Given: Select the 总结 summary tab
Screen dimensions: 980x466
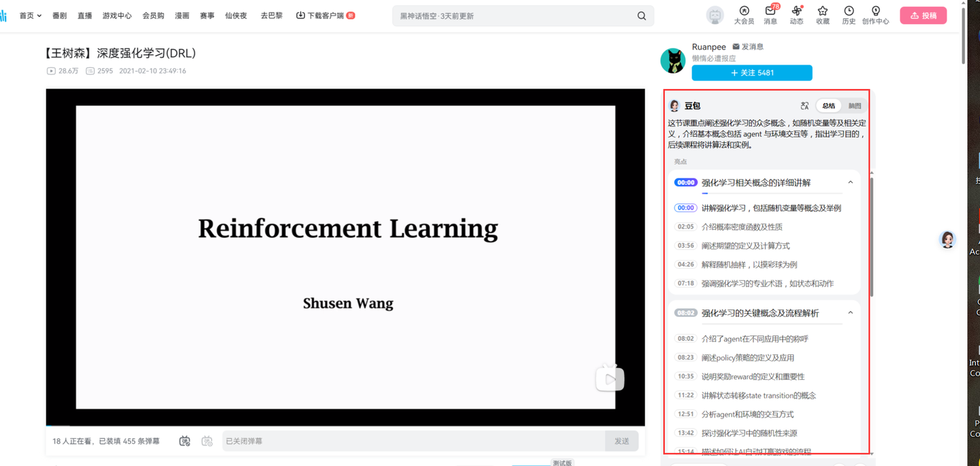Looking at the screenshot, I should click(828, 105).
